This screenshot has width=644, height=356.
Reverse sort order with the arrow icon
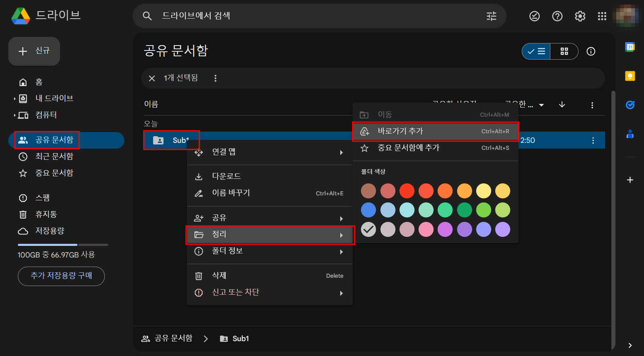pyautogui.click(x=562, y=105)
